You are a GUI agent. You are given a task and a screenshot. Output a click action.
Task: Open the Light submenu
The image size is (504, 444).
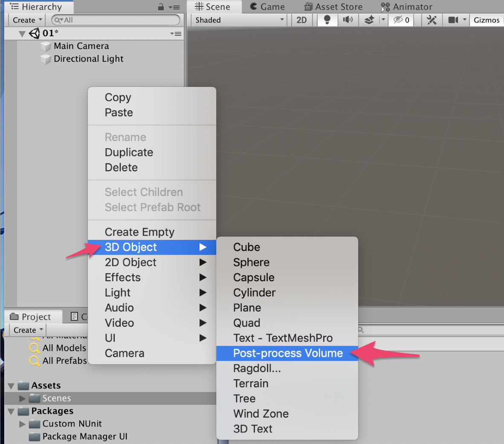point(152,292)
